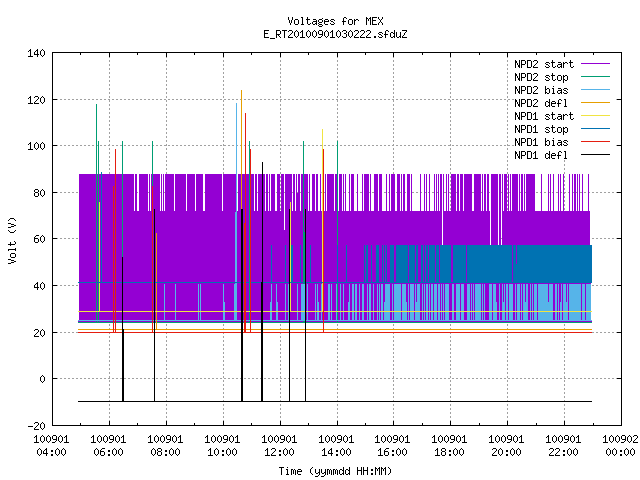Click the yellow NPD1 start legend line
This screenshot has height=480, width=640.
tap(596, 116)
